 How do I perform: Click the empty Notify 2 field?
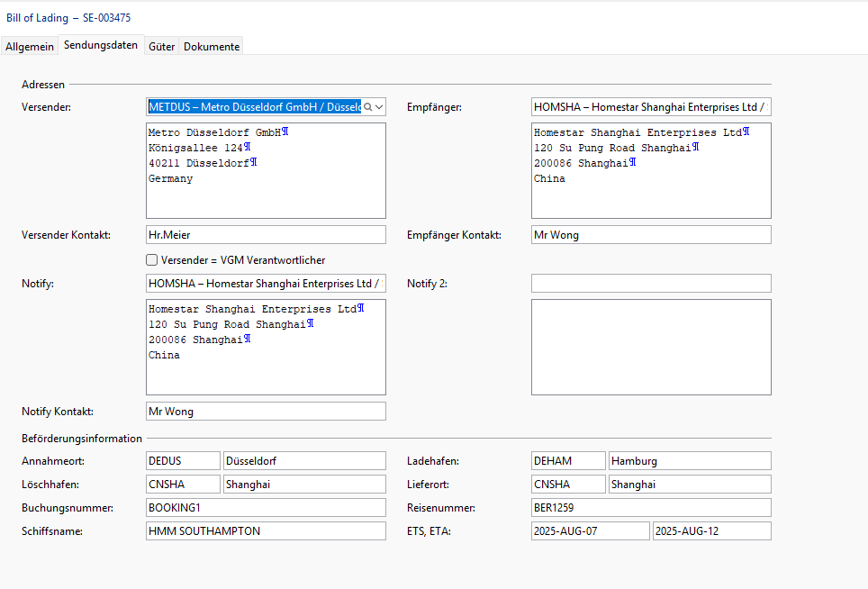651,284
